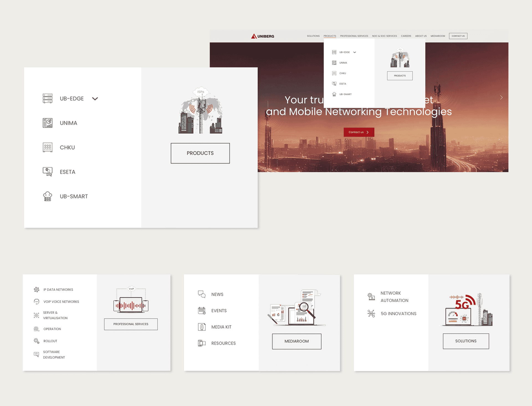Open Professional Services in top navigation
The height and width of the screenshot is (406, 532).
click(x=354, y=36)
